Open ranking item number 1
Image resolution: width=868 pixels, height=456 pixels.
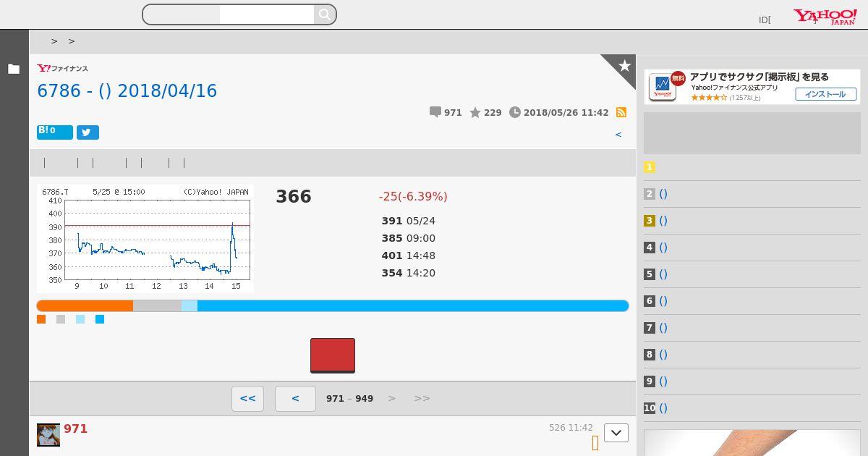click(650, 167)
